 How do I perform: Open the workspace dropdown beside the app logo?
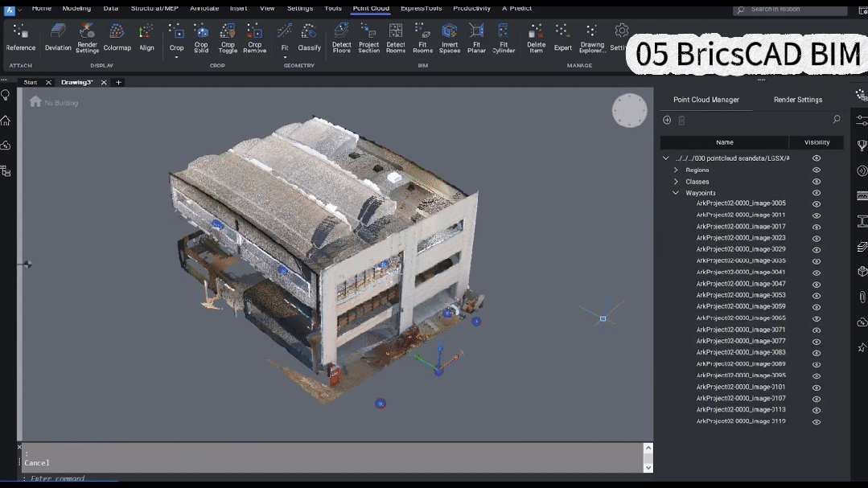tap(20, 10)
